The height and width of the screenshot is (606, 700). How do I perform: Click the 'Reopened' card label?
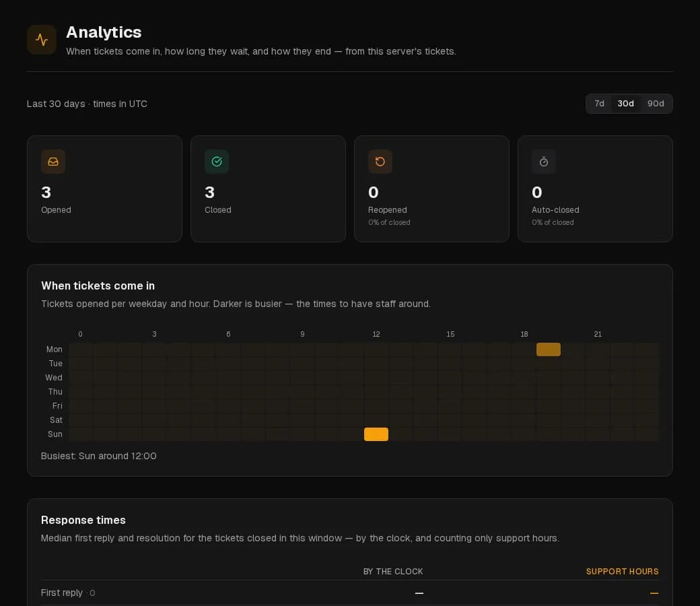(x=388, y=210)
